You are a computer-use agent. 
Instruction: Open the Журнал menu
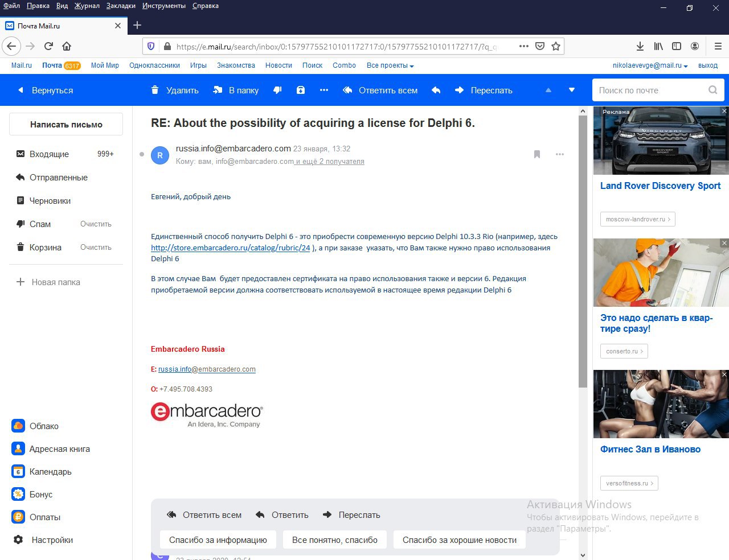(87, 6)
